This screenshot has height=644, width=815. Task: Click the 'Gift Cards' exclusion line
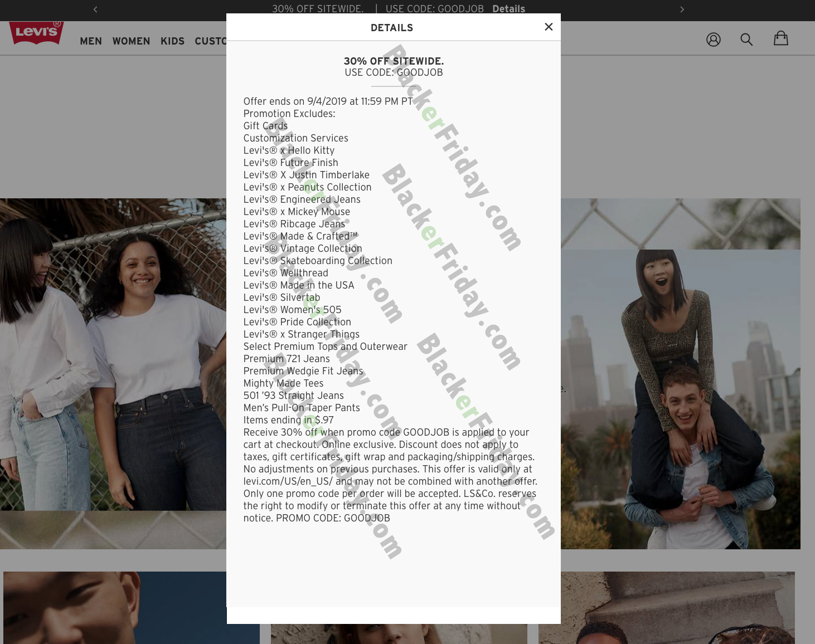point(265,126)
